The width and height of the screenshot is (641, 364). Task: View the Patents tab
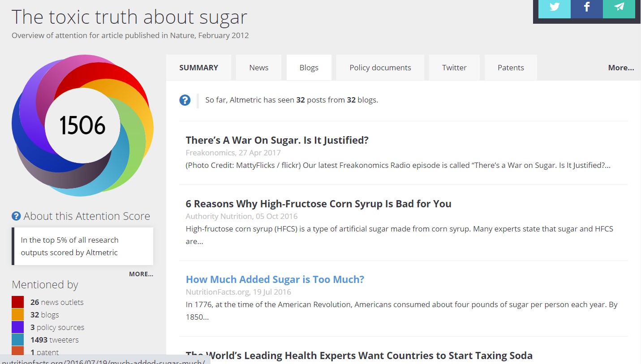(x=511, y=68)
